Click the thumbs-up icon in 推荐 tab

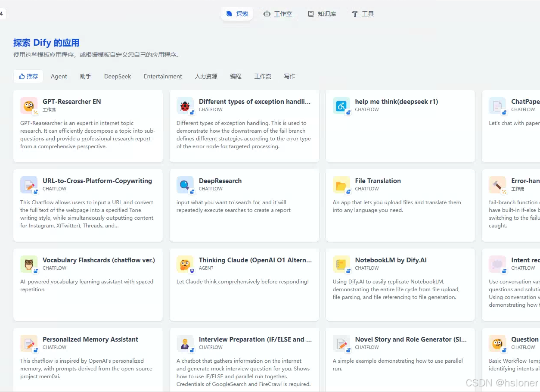tap(22, 76)
